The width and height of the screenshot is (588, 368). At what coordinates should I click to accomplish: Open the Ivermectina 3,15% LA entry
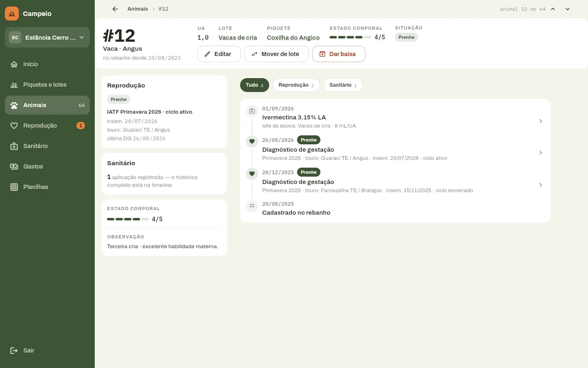tap(395, 117)
